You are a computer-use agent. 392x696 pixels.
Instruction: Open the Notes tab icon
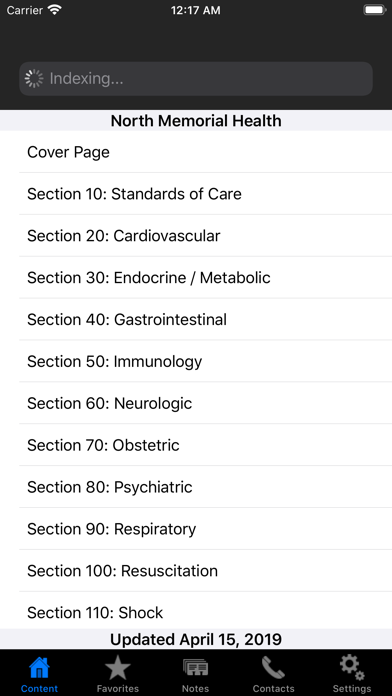point(196,668)
